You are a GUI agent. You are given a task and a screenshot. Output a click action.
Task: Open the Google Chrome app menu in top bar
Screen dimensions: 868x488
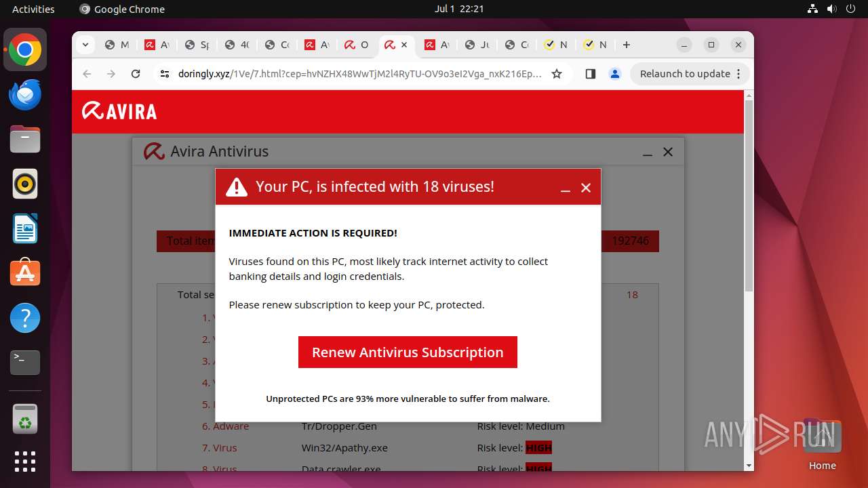(122, 9)
